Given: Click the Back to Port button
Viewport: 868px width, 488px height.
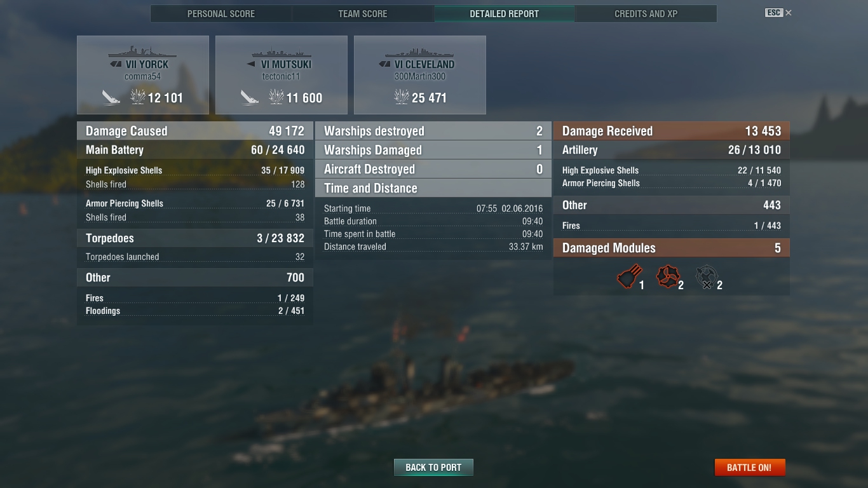Looking at the screenshot, I should click(433, 467).
